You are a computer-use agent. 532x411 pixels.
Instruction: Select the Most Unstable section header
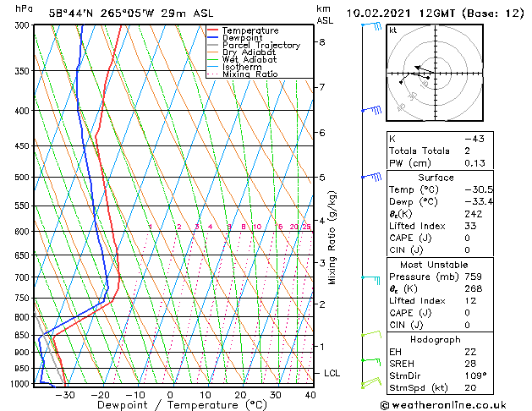point(430,263)
